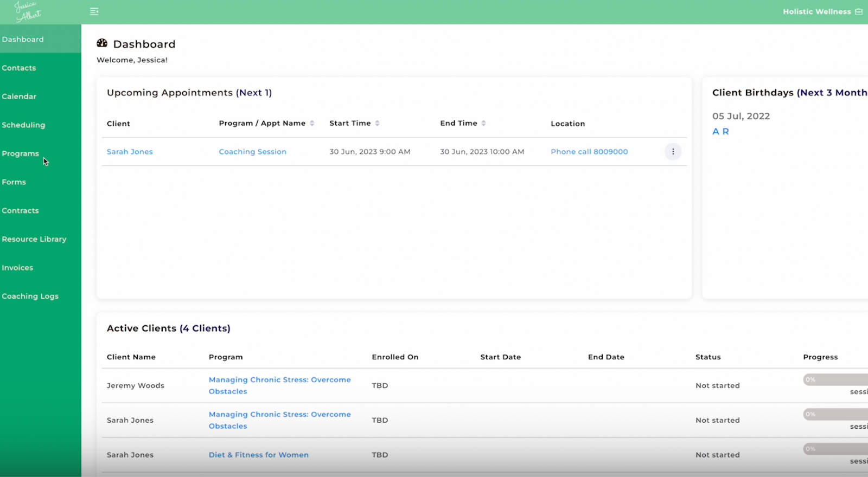Select the start time 30 Jun, 2023 9:00 AM

[x=370, y=152]
